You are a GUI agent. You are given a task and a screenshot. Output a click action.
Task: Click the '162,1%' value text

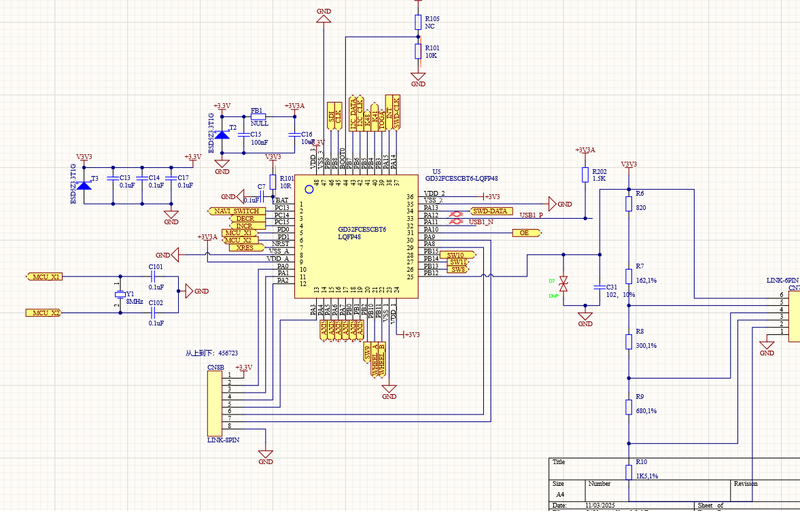(x=646, y=280)
